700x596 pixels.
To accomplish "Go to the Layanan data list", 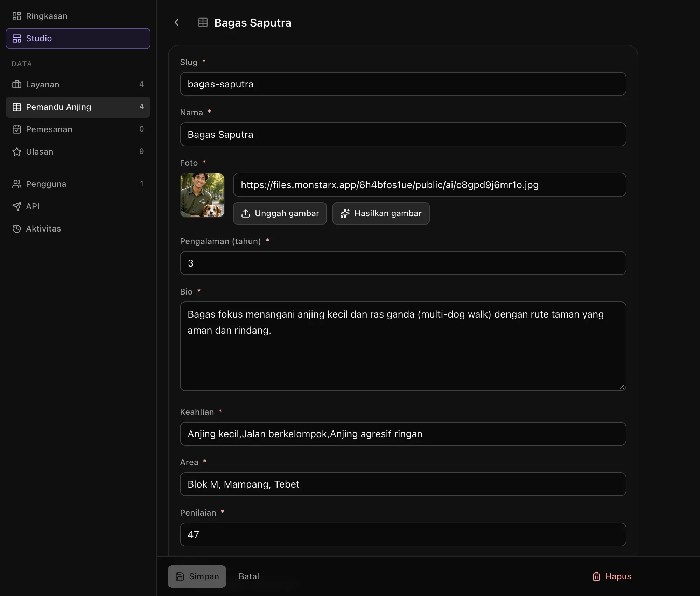I will click(78, 85).
